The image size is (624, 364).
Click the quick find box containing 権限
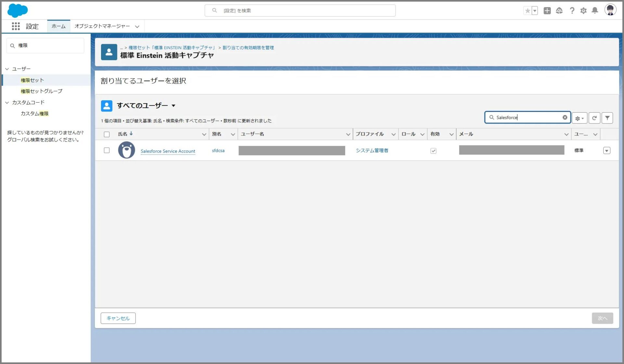tap(45, 46)
